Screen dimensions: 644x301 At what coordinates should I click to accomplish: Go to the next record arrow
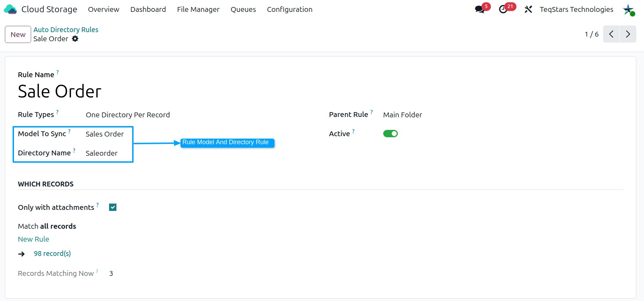coord(628,34)
